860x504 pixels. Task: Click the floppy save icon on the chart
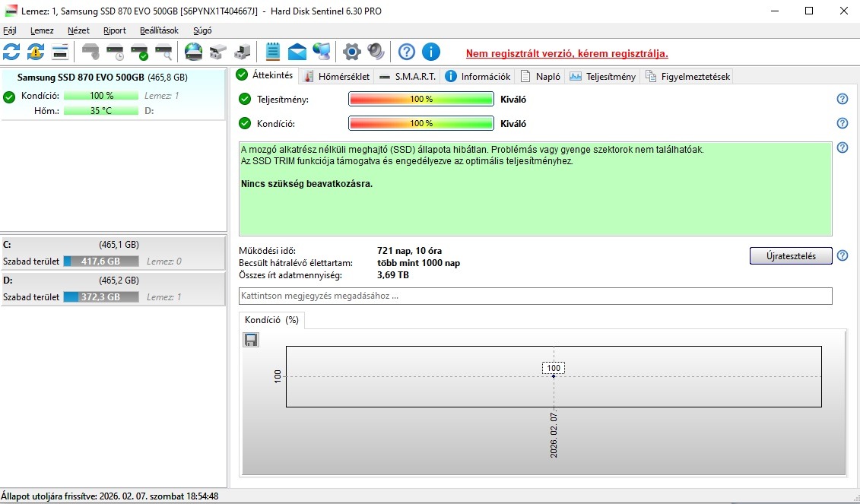[251, 340]
